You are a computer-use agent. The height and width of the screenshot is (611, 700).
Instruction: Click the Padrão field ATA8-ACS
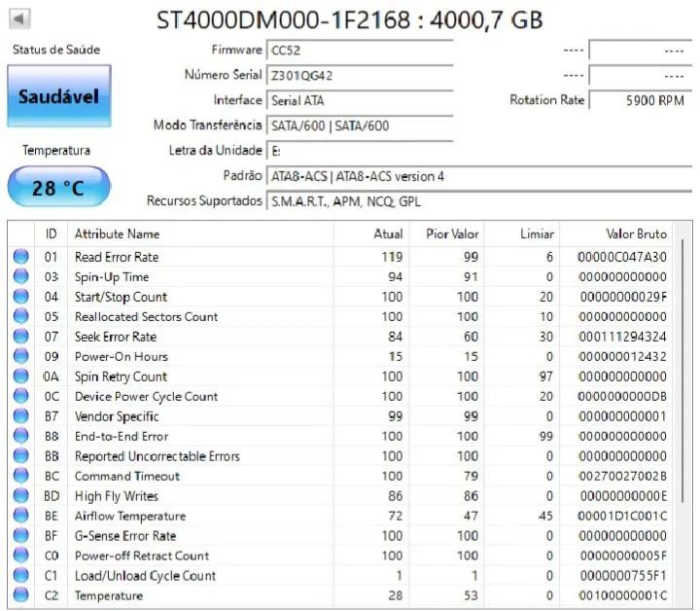click(479, 176)
